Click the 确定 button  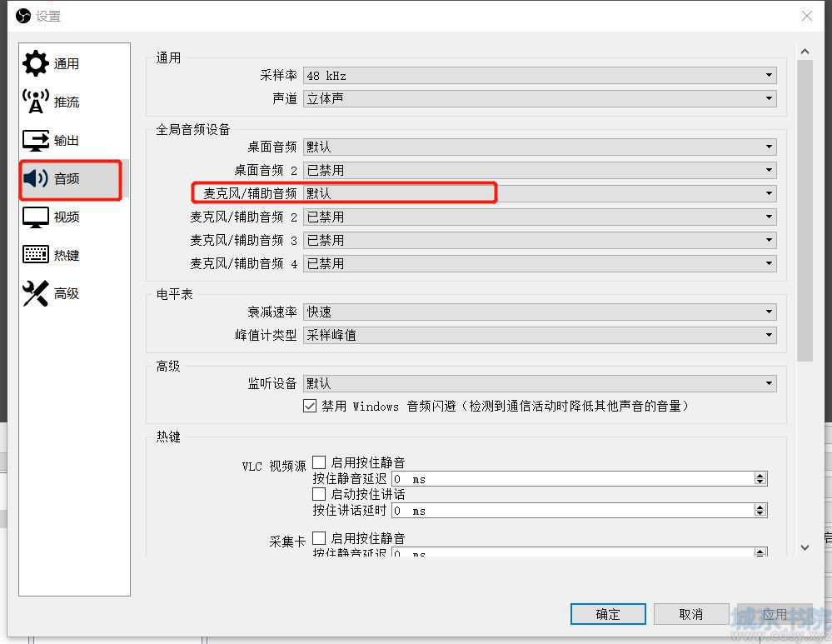click(x=608, y=614)
